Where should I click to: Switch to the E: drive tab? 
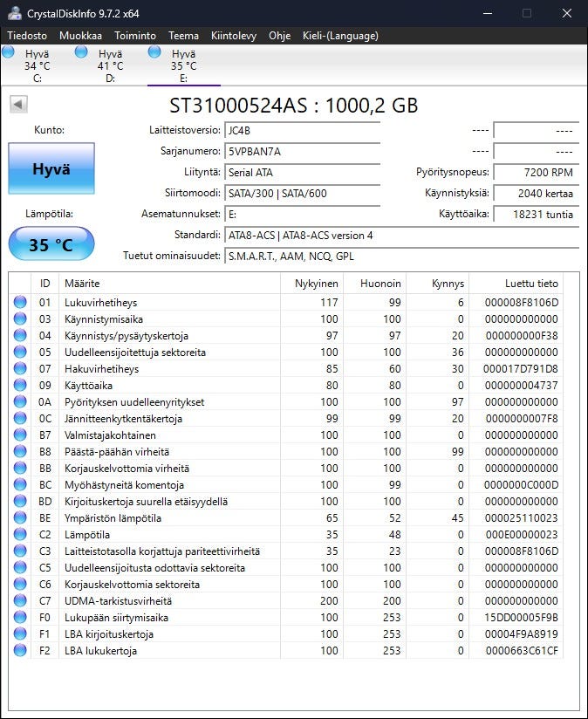tap(183, 65)
